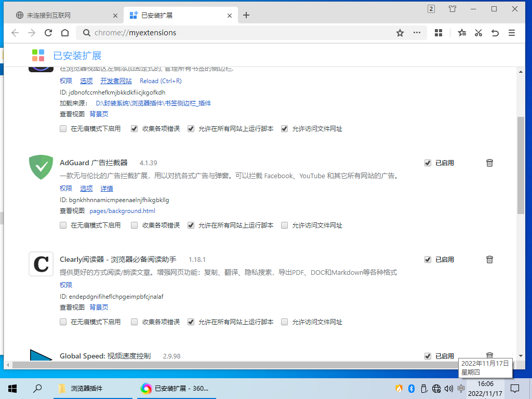This screenshot has height=399, width=532.
Task: Click the vertical scrollbar thumb
Action: [x=521, y=165]
